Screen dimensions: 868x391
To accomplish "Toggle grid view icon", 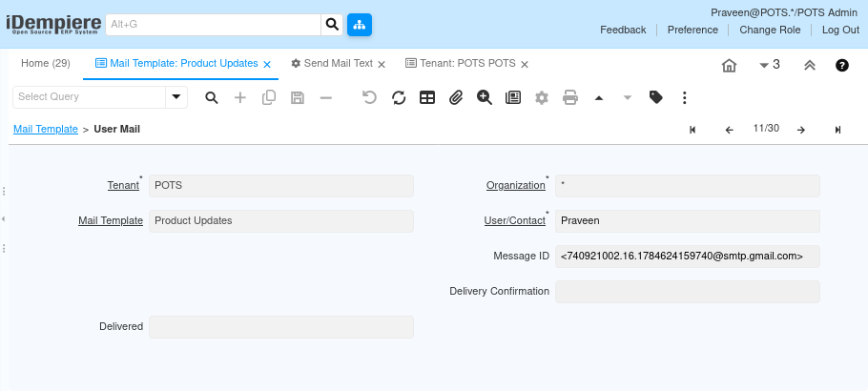I will (427, 98).
